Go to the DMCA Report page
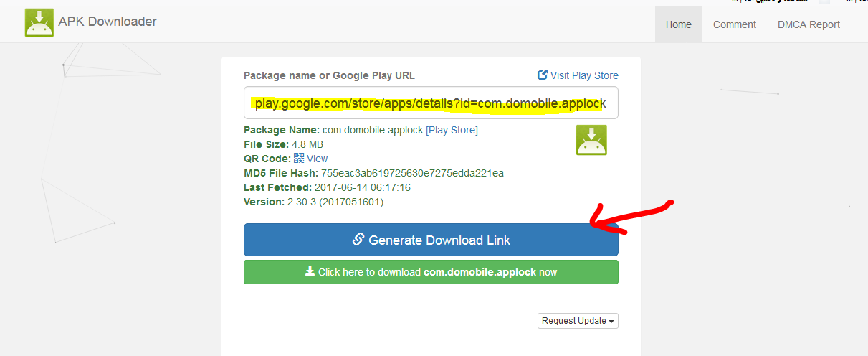 coord(809,24)
